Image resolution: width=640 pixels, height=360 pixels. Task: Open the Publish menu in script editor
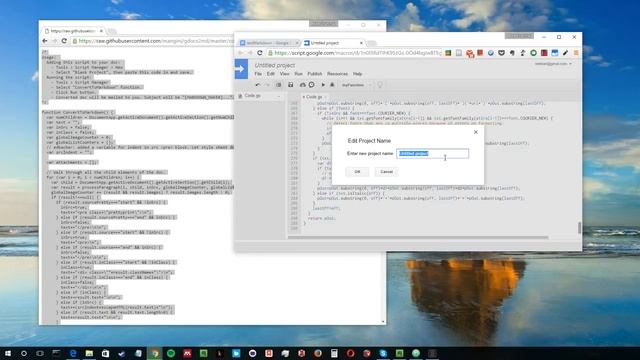[x=315, y=74]
